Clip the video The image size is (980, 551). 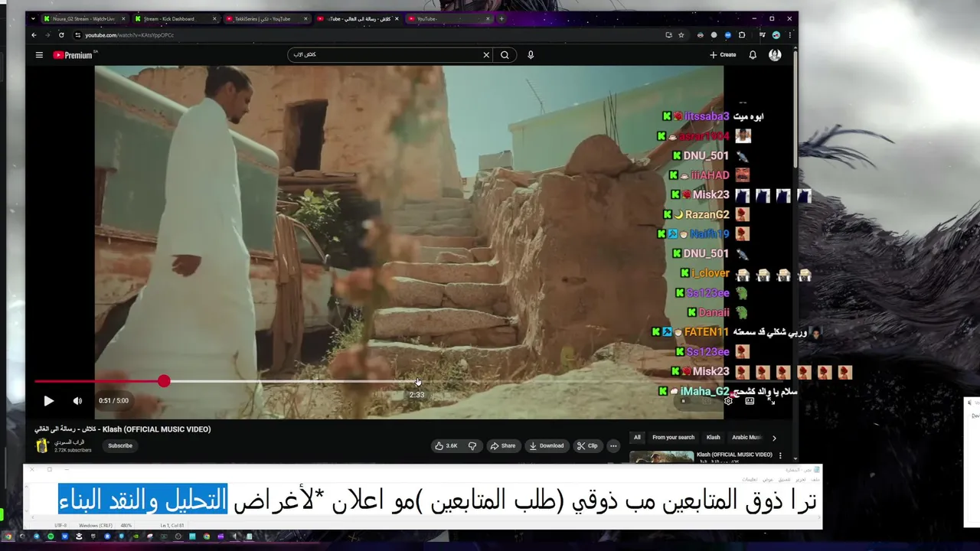point(588,445)
